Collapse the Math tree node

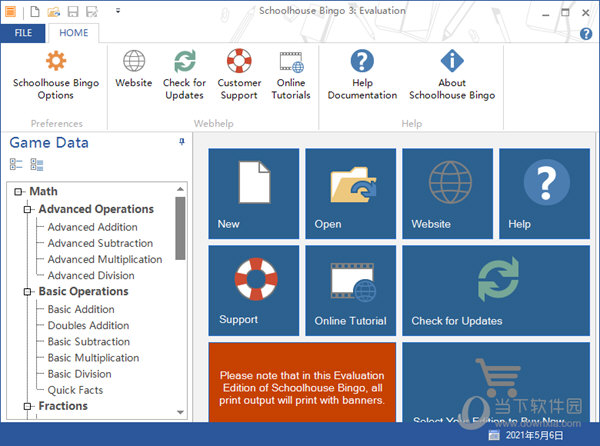[18, 191]
